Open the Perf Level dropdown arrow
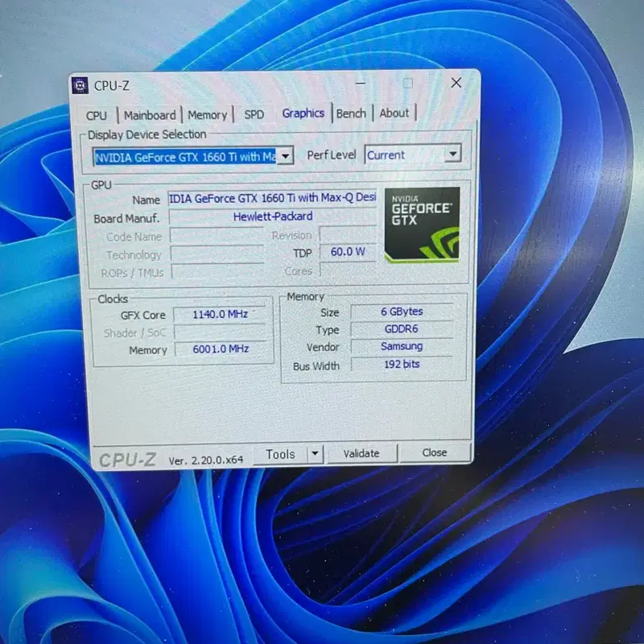The image size is (644, 644). 453,154
